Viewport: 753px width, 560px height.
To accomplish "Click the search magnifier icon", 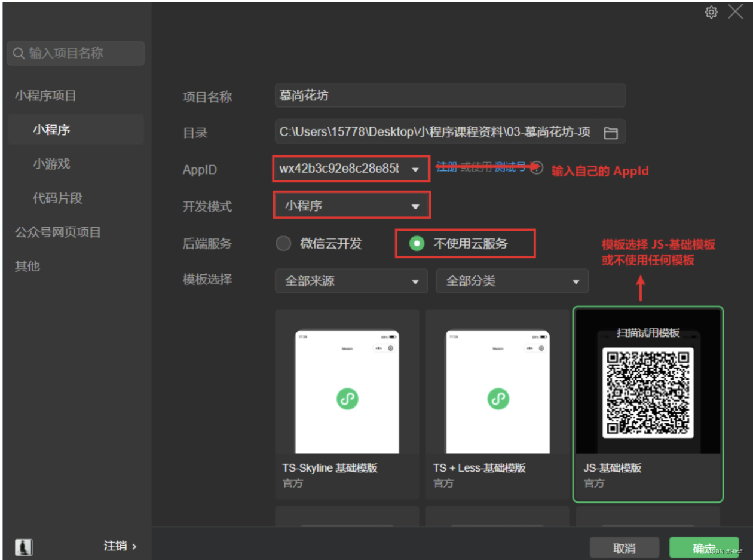I will tap(19, 54).
